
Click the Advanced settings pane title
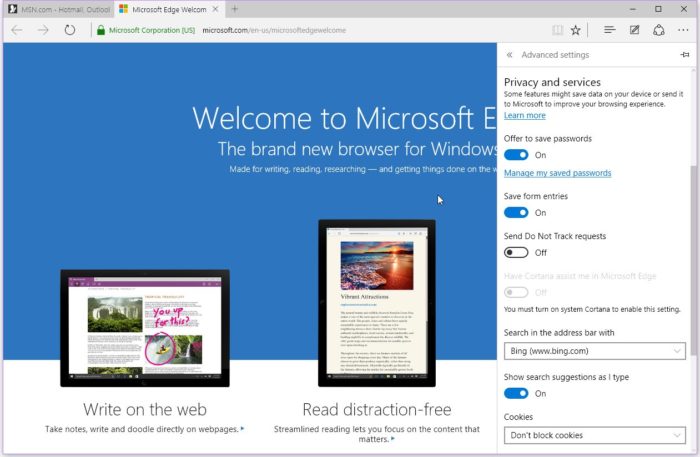[555, 55]
